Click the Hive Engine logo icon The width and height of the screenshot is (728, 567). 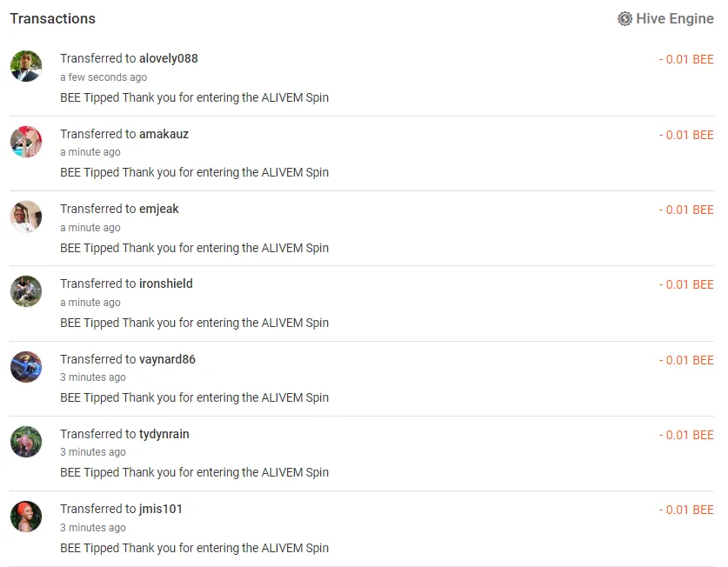pyautogui.click(x=624, y=18)
